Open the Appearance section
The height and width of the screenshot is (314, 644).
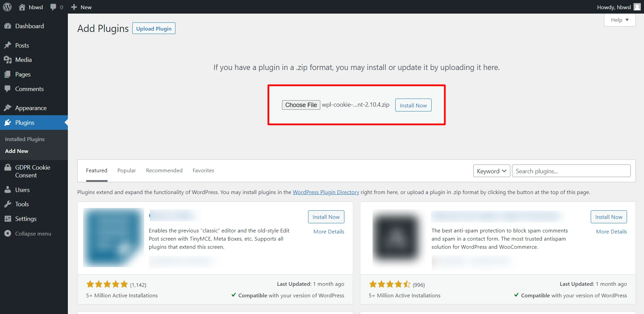31,108
